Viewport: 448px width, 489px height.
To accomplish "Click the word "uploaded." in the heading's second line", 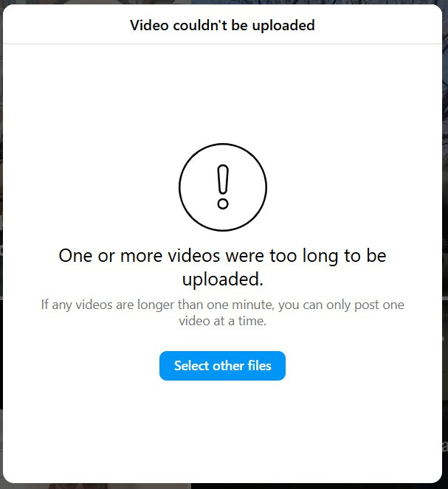I will pos(223,279).
